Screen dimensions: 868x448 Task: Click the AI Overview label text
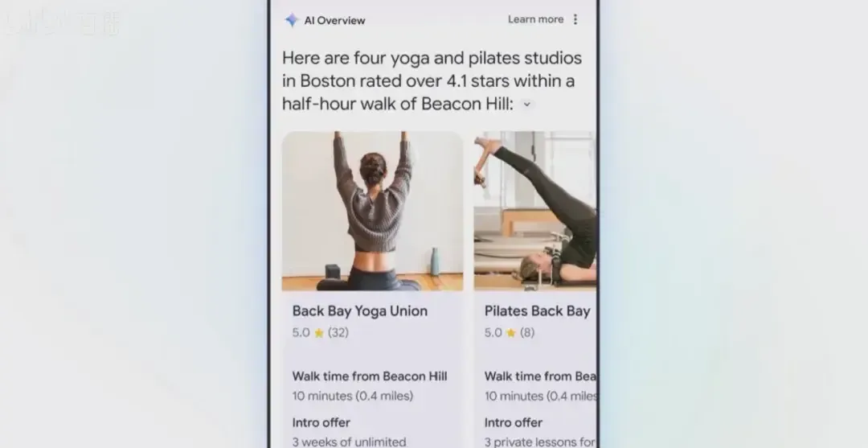click(334, 20)
